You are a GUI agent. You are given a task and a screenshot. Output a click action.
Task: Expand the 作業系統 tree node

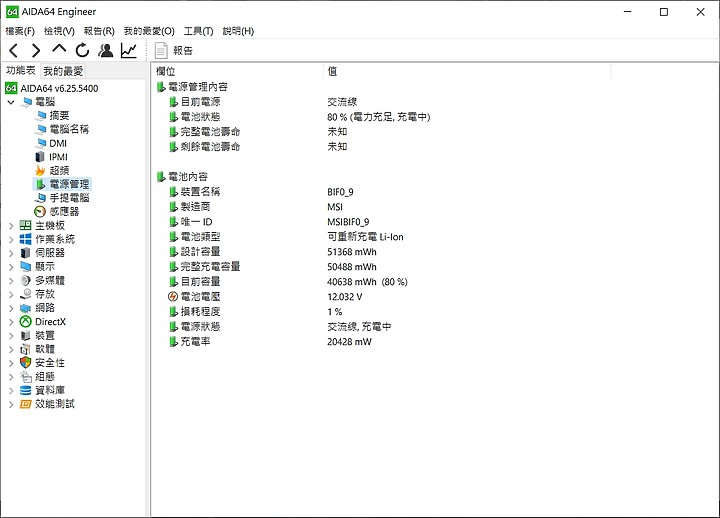11,239
